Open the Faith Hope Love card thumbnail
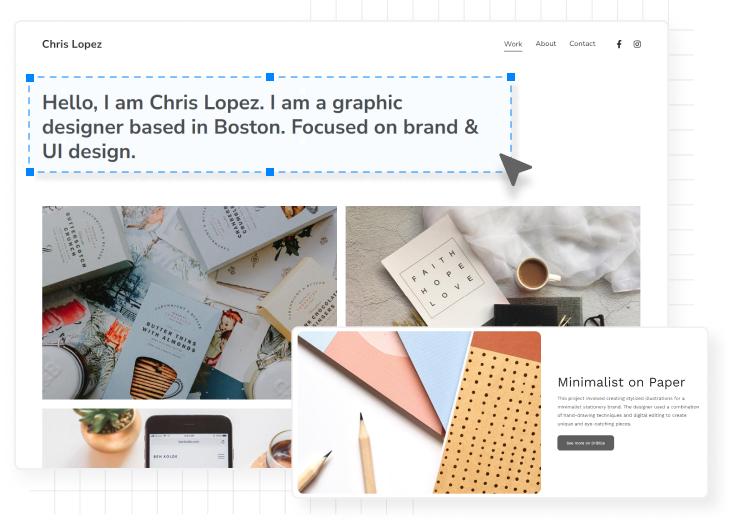 click(493, 266)
